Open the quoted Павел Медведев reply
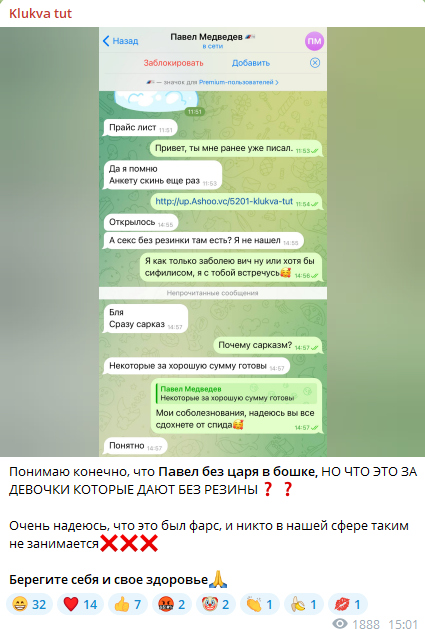Viewport: 425px width, 629px height. (237, 393)
